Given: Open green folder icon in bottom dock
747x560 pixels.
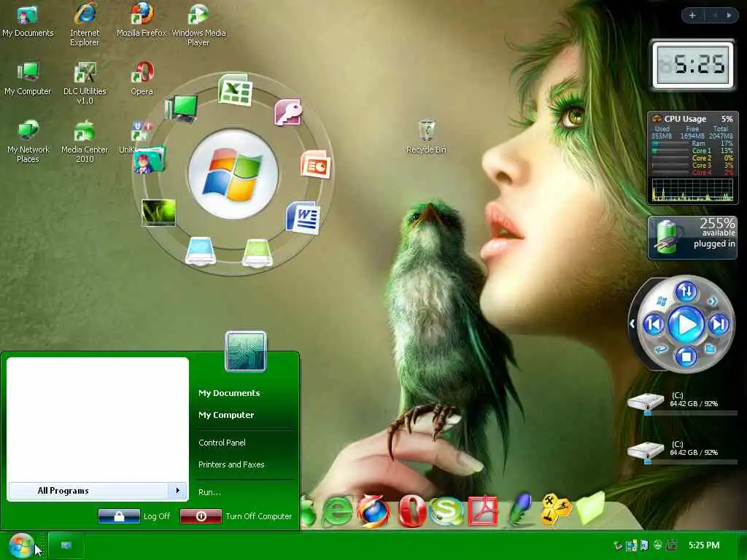Looking at the screenshot, I should tap(591, 507).
